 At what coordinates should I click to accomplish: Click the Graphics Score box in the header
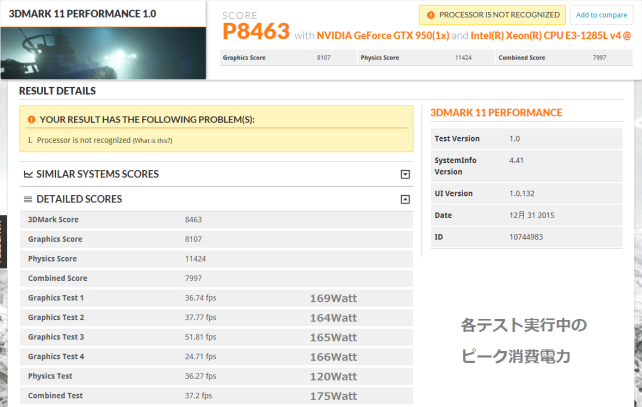(287, 57)
